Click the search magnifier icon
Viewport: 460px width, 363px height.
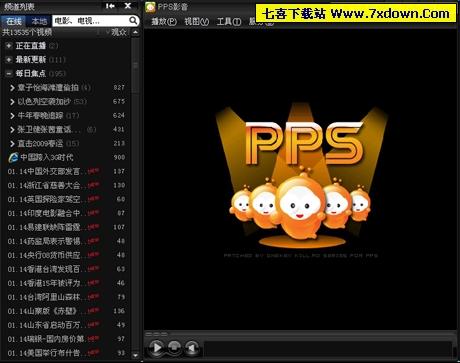coord(133,21)
